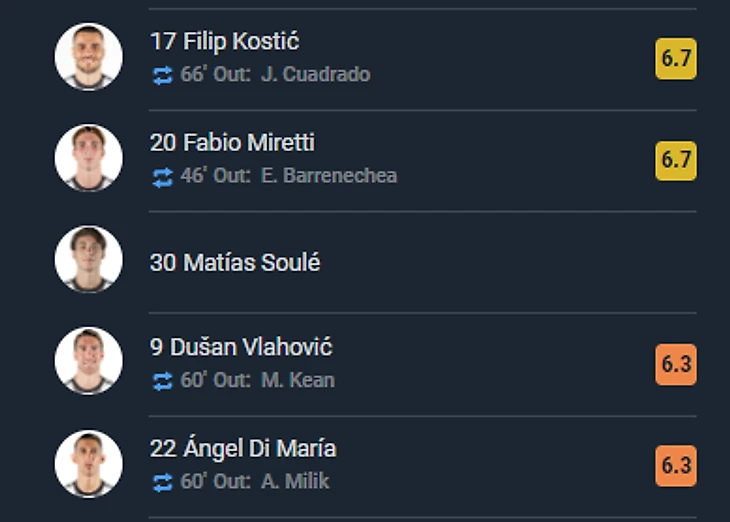The width and height of the screenshot is (730, 522).
Task: Click substitution icon under Ángel Di María
Action: coord(162,483)
